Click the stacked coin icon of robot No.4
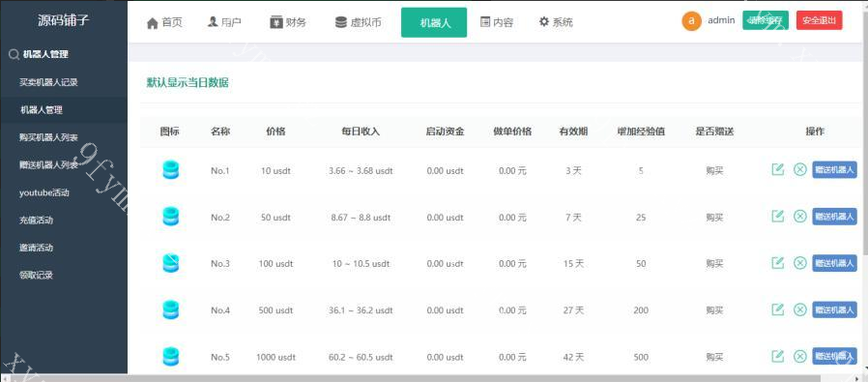 tap(170, 309)
